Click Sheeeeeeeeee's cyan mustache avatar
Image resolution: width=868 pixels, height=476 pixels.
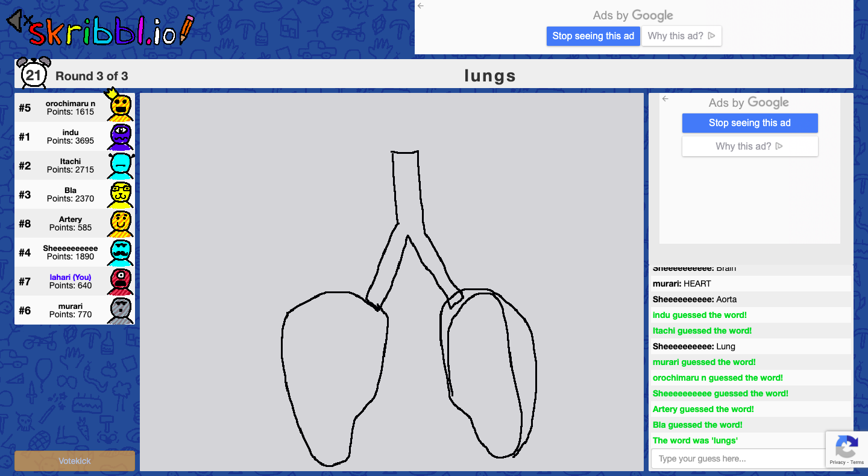[121, 252]
